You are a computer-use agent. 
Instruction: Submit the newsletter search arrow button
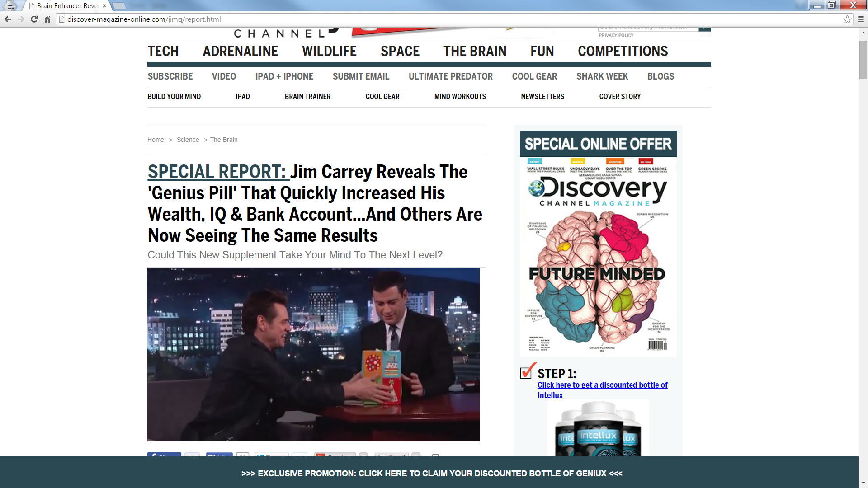tap(704, 28)
